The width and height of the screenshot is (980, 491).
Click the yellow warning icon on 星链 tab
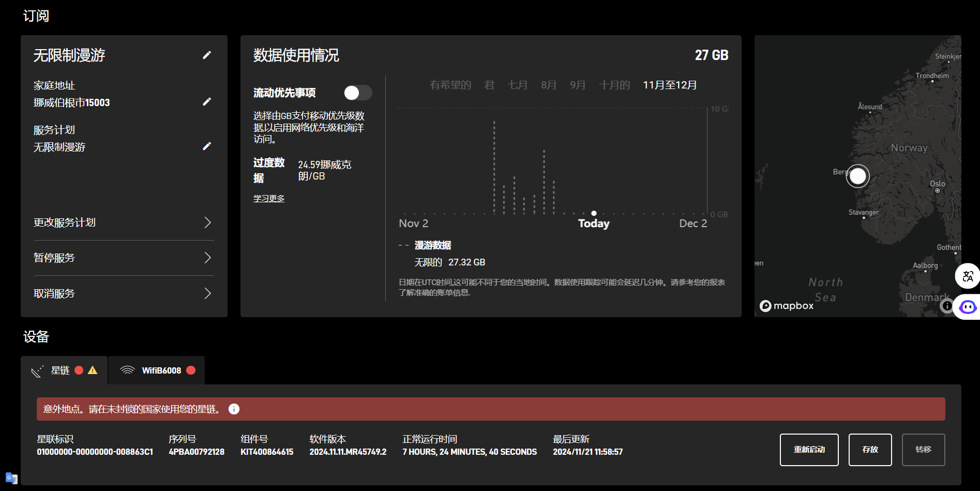pos(93,370)
